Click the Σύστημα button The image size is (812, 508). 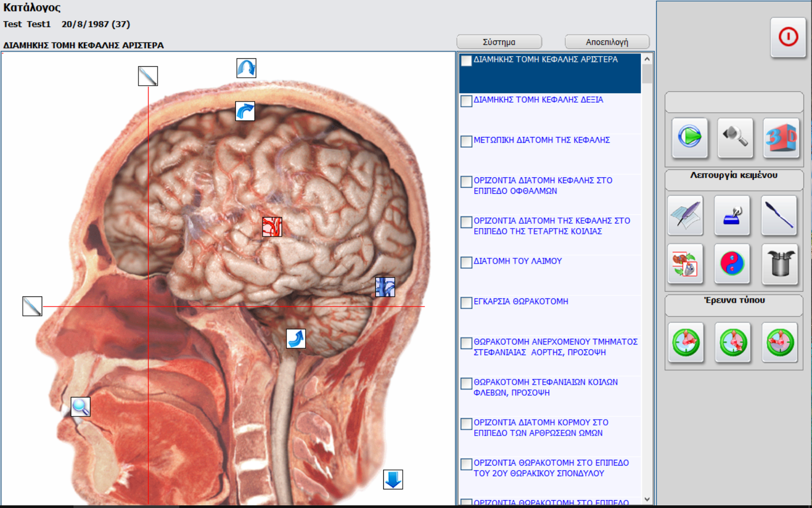tap(499, 42)
